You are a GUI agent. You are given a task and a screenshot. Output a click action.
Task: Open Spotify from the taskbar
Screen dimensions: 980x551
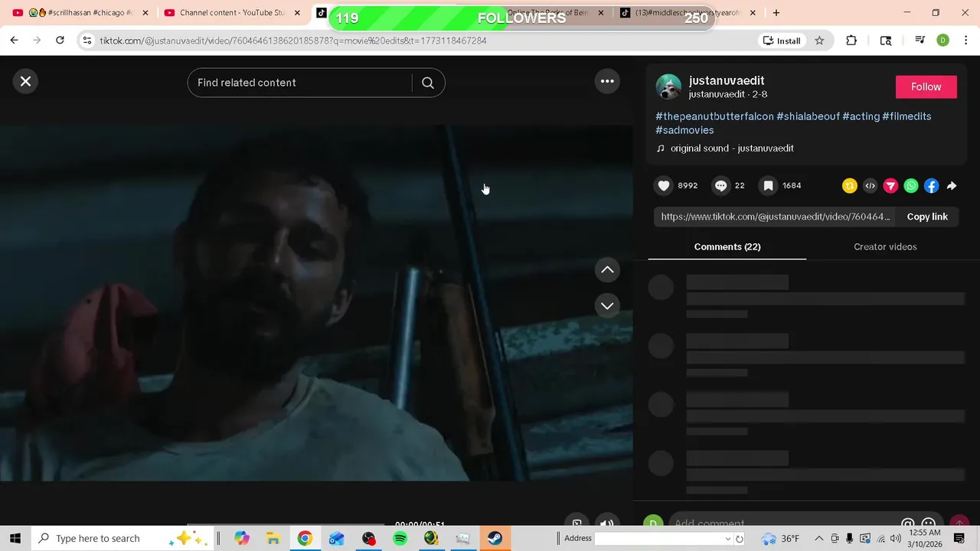(400, 538)
